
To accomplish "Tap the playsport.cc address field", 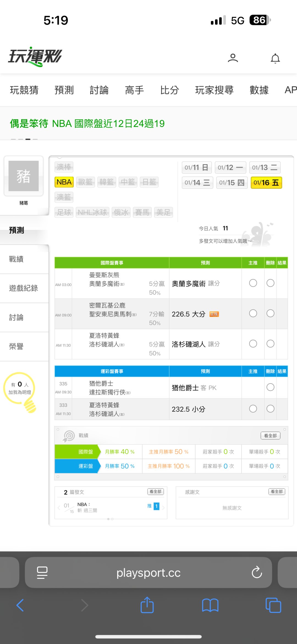I will pyautogui.click(x=148, y=572).
